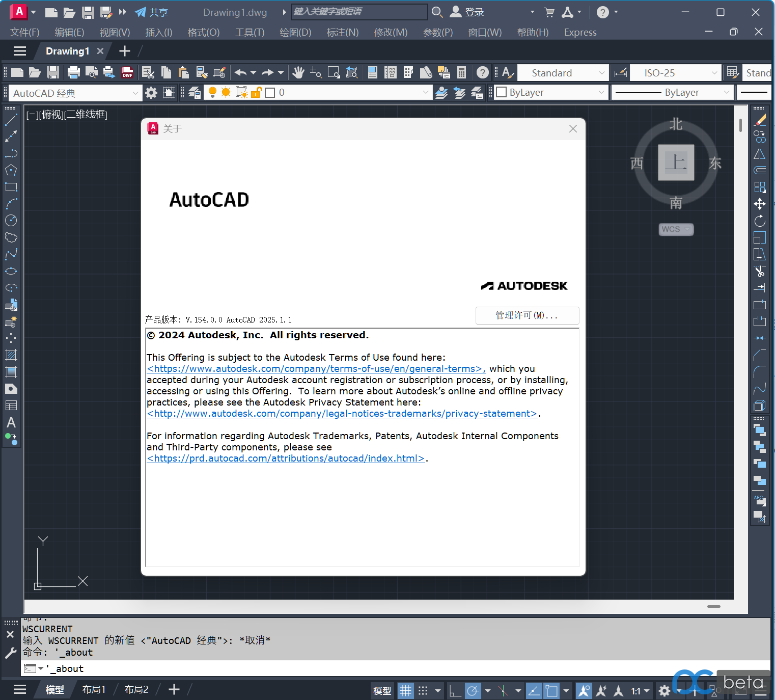The image size is (775, 700).
Task: Open the Layer Properties manager icon
Action: [195, 92]
